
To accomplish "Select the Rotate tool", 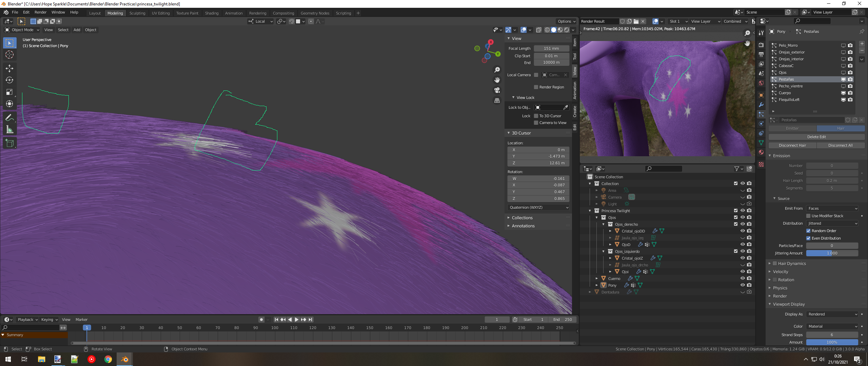I will coord(9,80).
